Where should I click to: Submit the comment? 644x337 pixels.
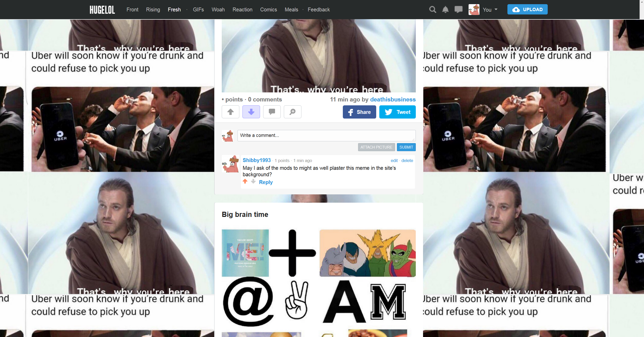(x=406, y=147)
